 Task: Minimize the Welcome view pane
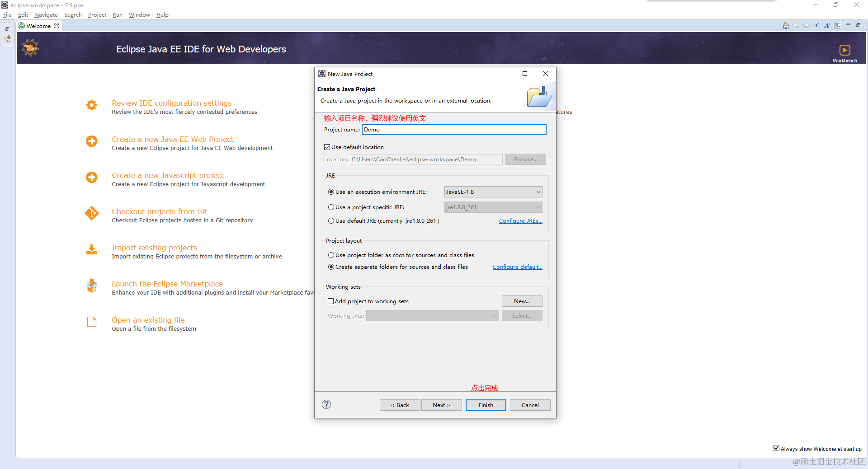coord(849,25)
